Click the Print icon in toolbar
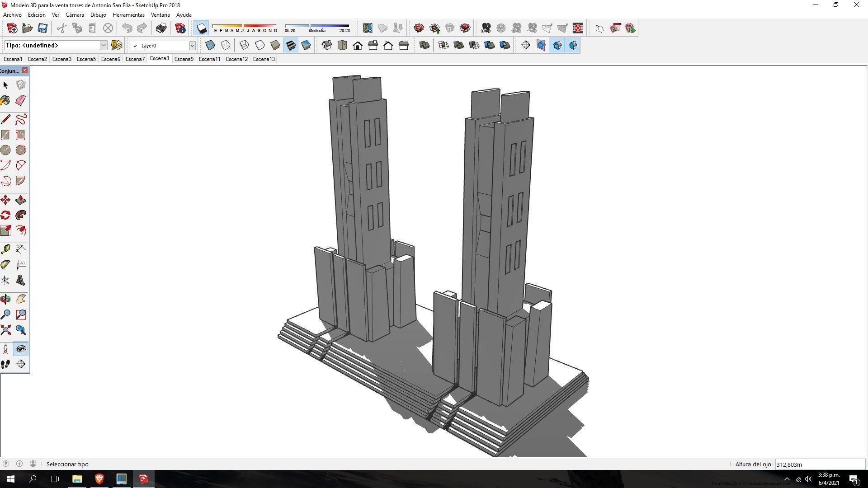Screen dimensions: 868x488 tap(161, 28)
